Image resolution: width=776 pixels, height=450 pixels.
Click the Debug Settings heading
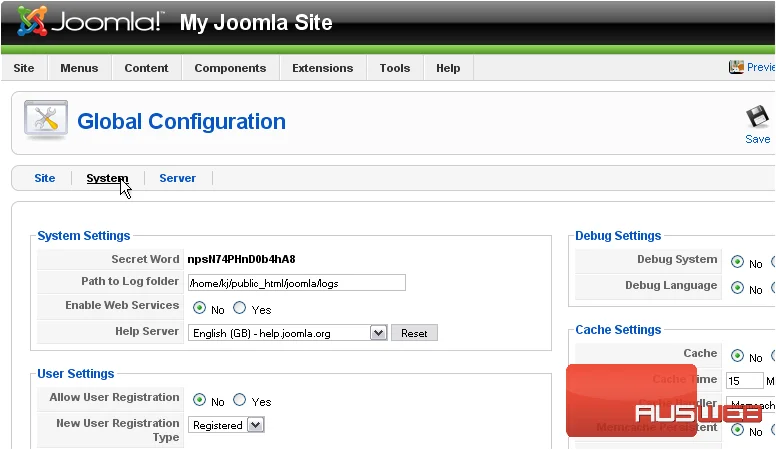618,236
